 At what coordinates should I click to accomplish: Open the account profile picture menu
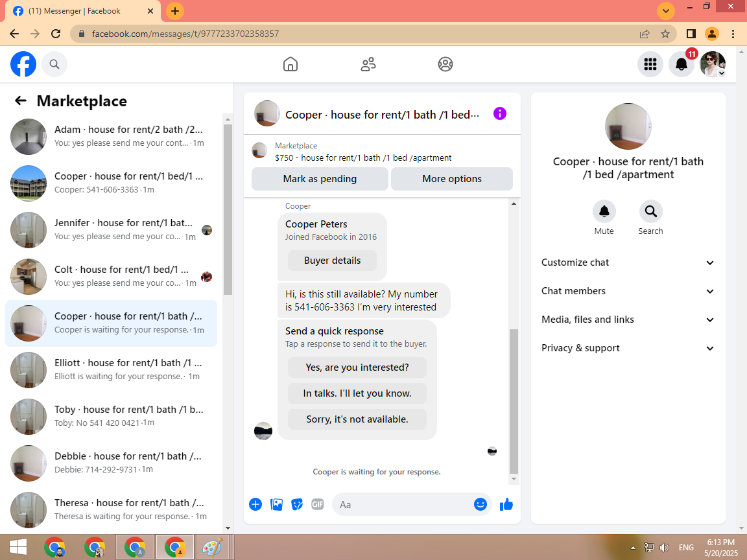point(713,64)
